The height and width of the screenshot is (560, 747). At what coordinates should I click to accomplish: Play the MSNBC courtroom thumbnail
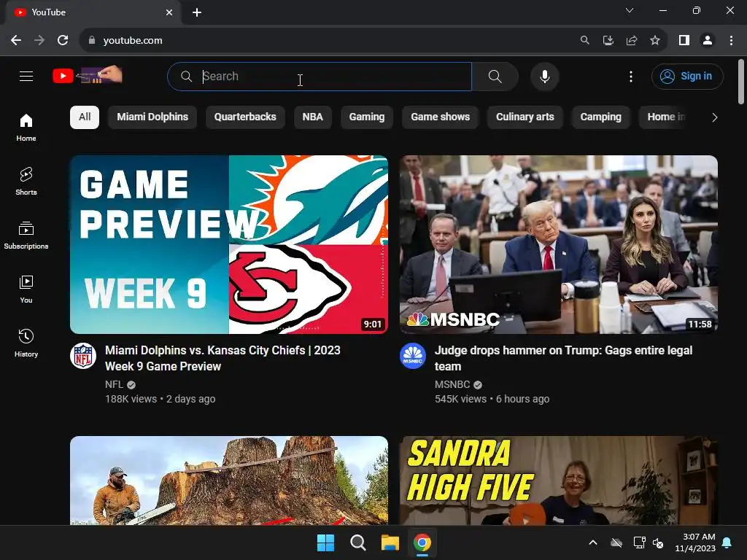tap(558, 244)
